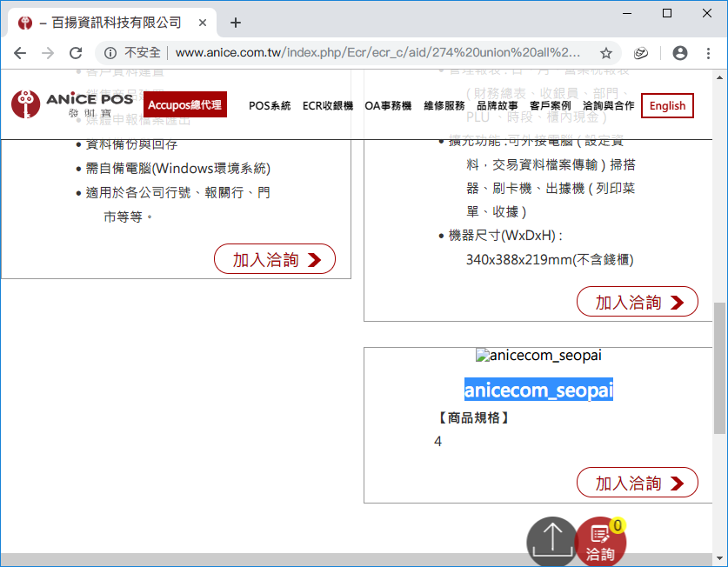
Task: Maximize the browser window
Action: 667,13
